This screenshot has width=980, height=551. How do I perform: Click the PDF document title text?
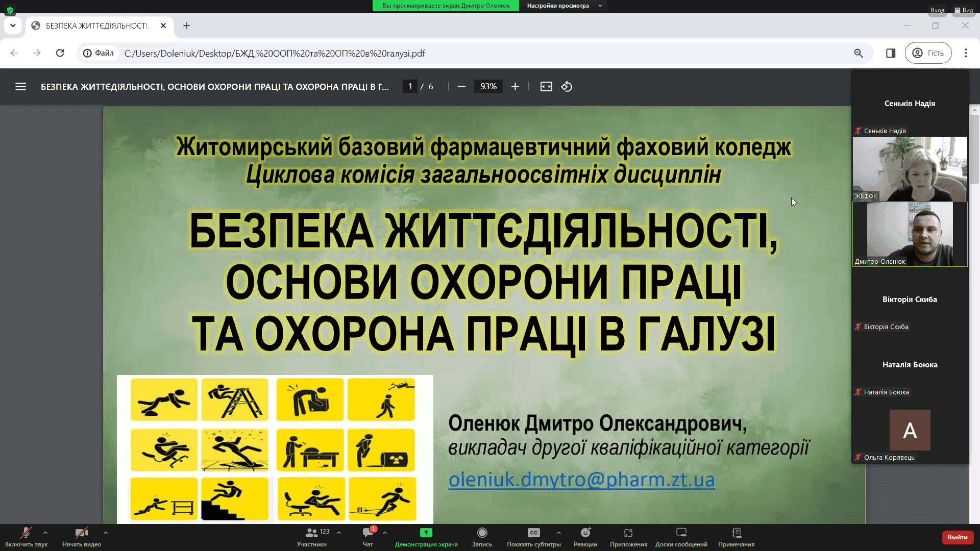click(214, 87)
